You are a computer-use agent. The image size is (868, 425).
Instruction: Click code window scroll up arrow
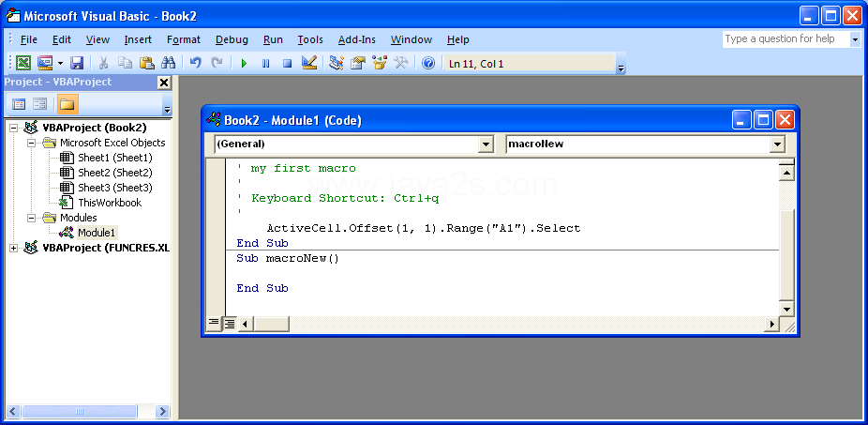pos(786,173)
